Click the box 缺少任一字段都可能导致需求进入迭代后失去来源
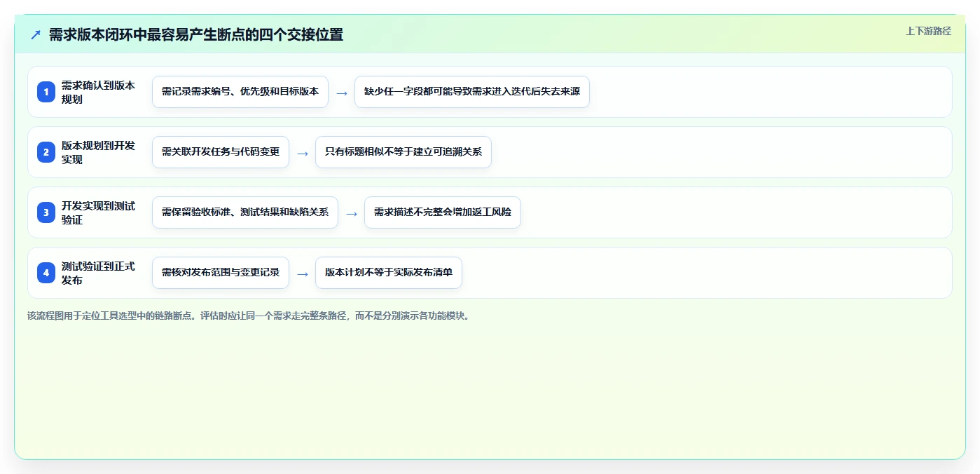Viewport: 980px width, 474px height. coord(472,92)
